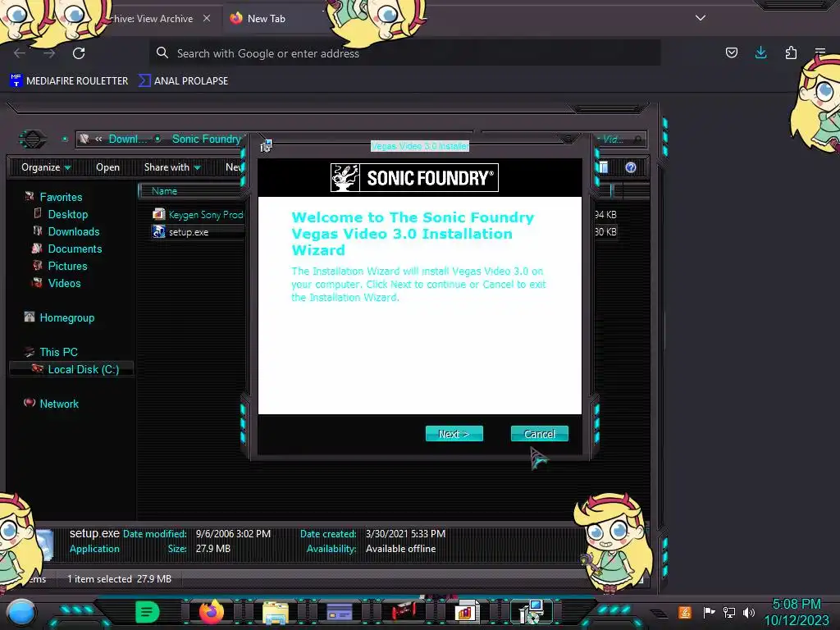This screenshot has height=630, width=840.
Task: Open the red taskbar application icon
Action: 404,611
